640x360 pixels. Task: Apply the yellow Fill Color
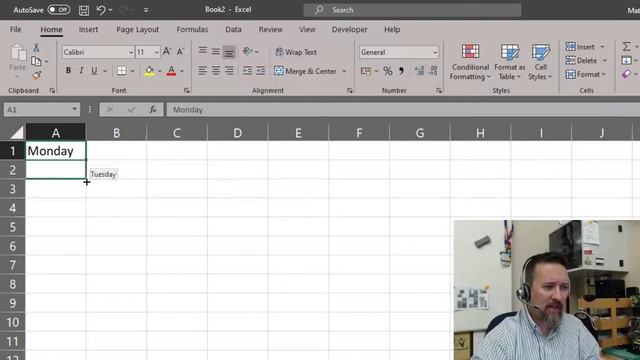150,71
